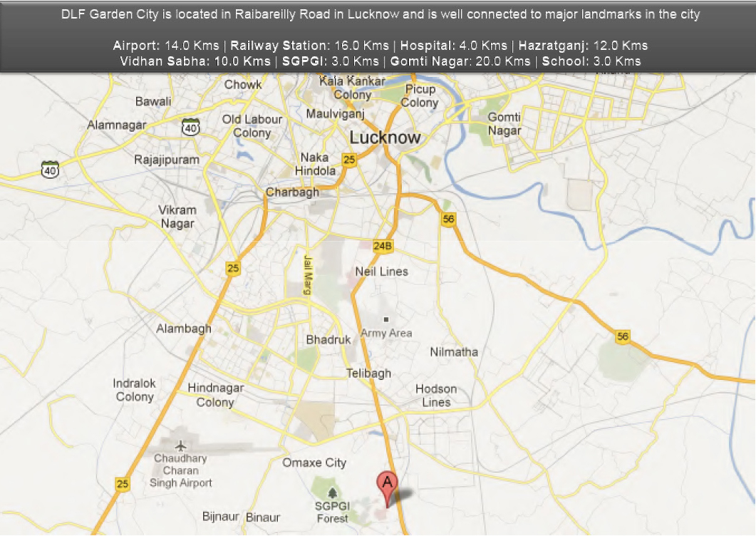Click the airplane icon at Chaudhary Charan Singh Airport
The width and height of the screenshot is (756, 536).
tap(181, 446)
